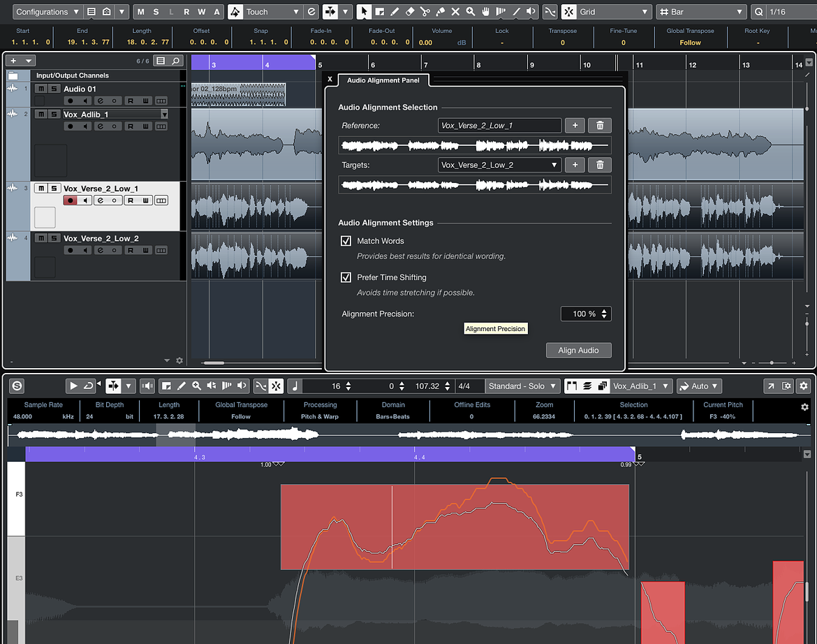817x644 pixels.
Task: Select the Audio Alignment Panel tab
Action: [x=383, y=80]
